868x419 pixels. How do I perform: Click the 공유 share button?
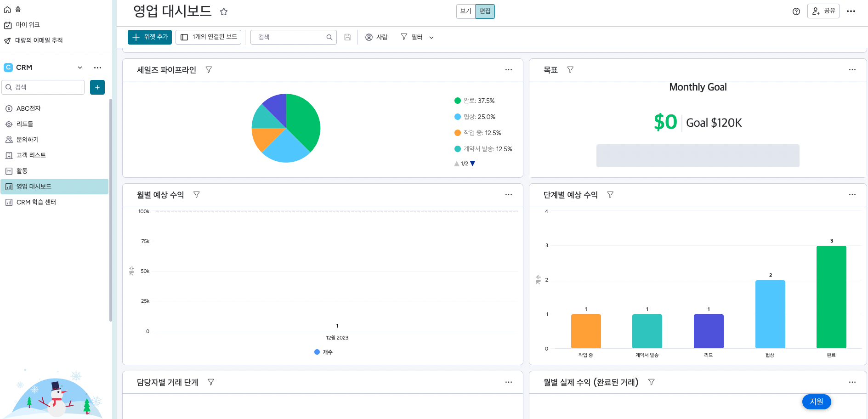(823, 11)
